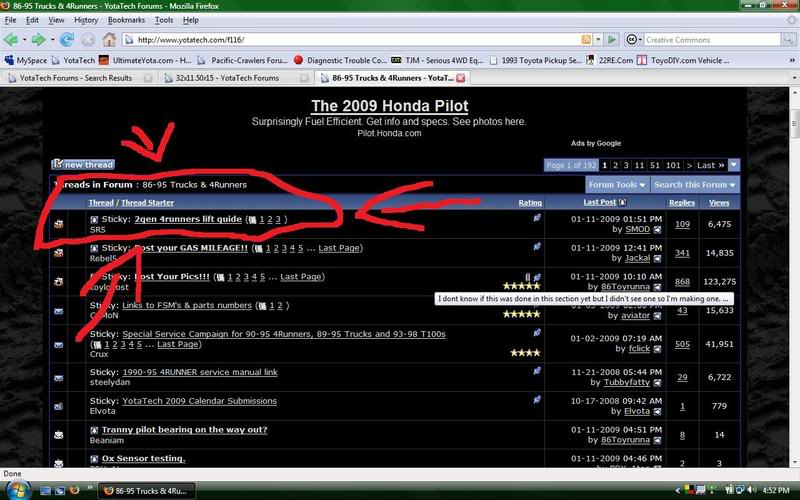Screen dimensions: 800x500
Task: Open the Diagnostic Trouble Co... bookmark
Action: [x=340, y=60]
